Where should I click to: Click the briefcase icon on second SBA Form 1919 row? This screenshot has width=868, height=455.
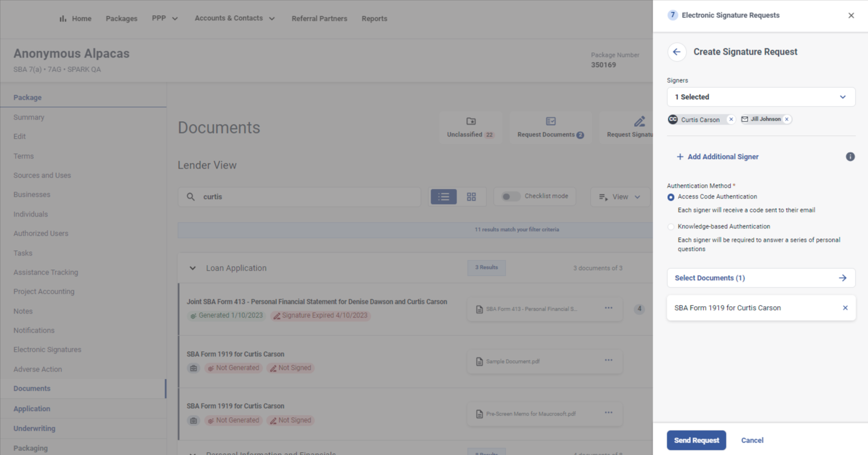click(x=193, y=421)
